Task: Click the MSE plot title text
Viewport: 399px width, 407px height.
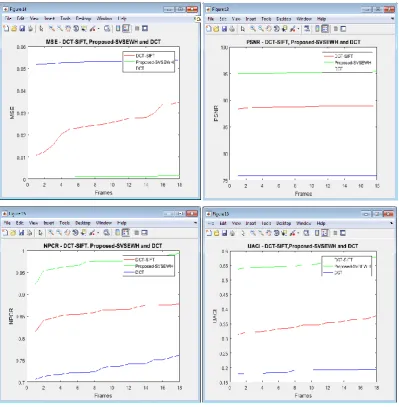Action: [103, 42]
